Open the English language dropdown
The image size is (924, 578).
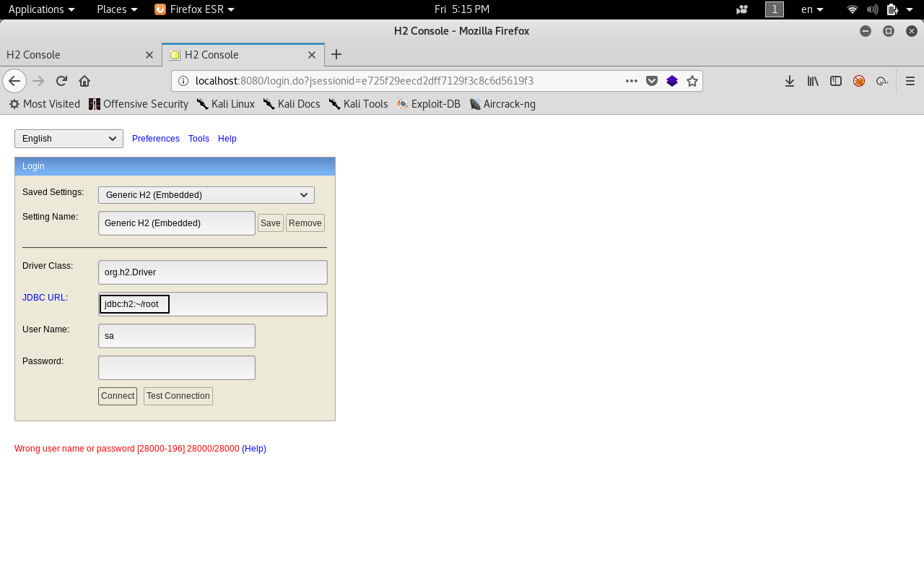69,139
